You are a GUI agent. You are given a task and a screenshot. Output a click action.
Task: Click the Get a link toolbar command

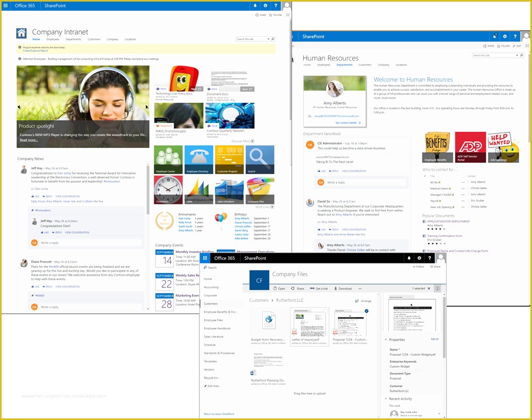pos(319,289)
